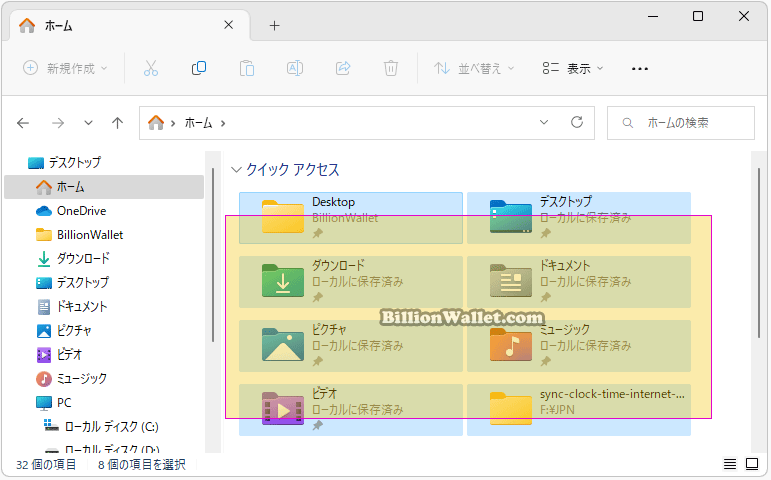771x480 pixels.
Task: Click chevron before ホーム breadcrumb
Action: pyautogui.click(x=173, y=123)
